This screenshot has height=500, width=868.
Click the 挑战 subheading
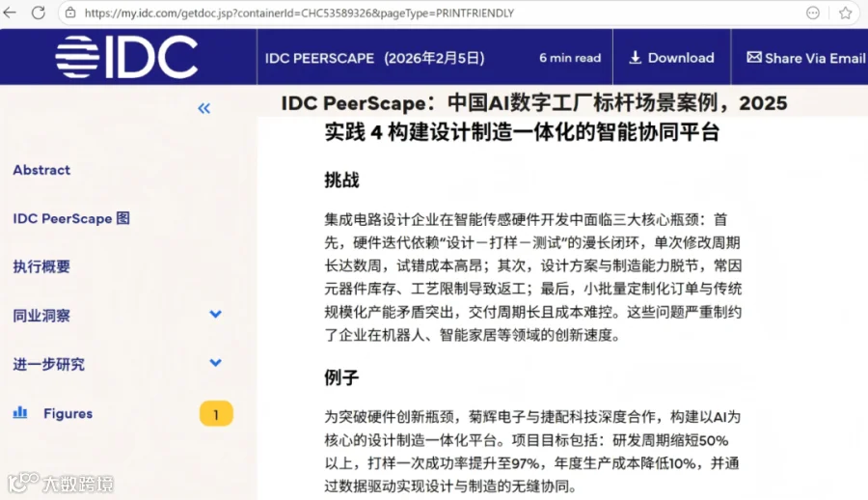(341, 180)
